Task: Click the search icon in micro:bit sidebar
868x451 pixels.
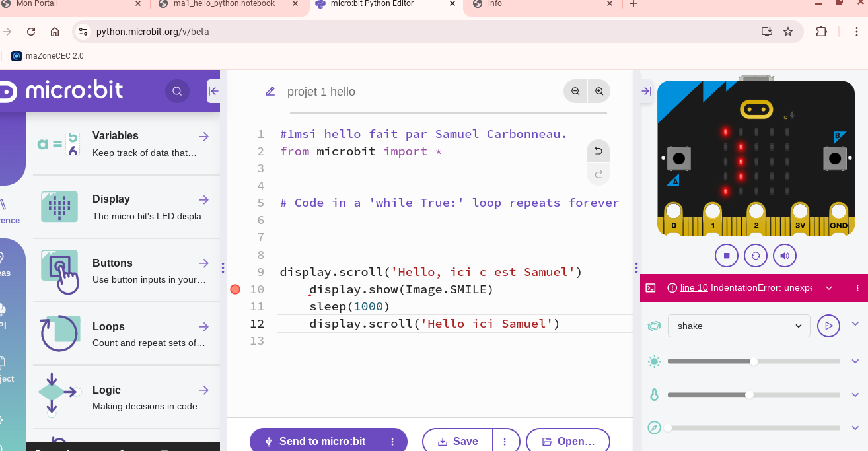Action: [177, 91]
